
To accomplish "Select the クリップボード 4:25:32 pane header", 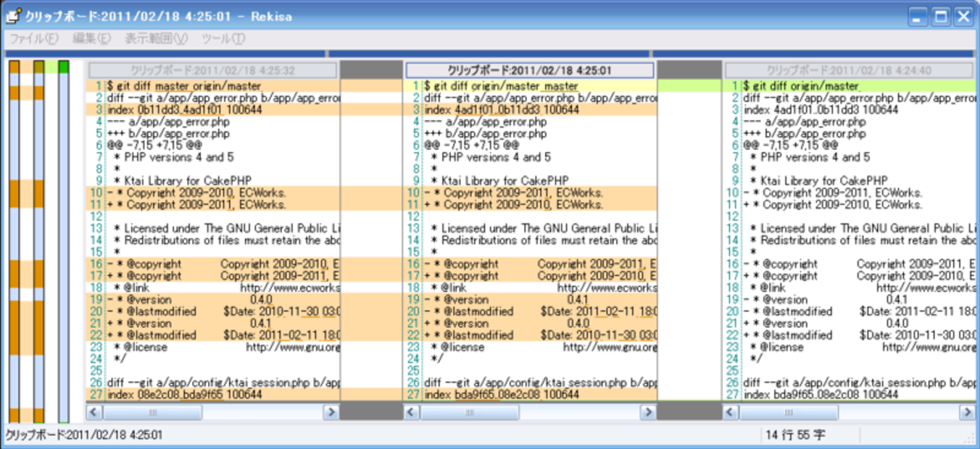I will (213, 70).
